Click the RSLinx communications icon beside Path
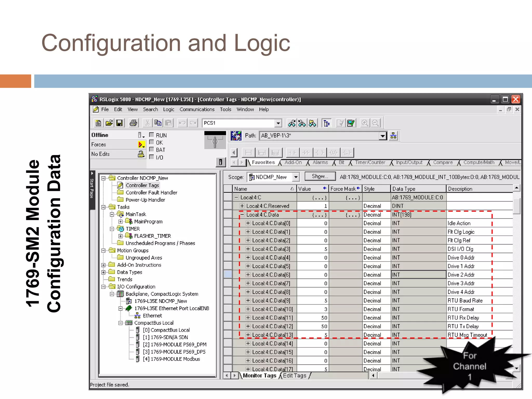 click(236, 136)
